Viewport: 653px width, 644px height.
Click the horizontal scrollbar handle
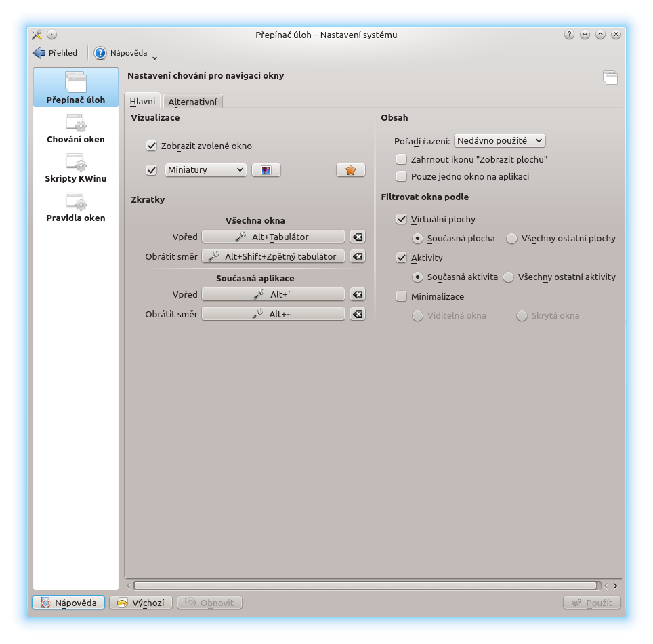click(x=365, y=586)
